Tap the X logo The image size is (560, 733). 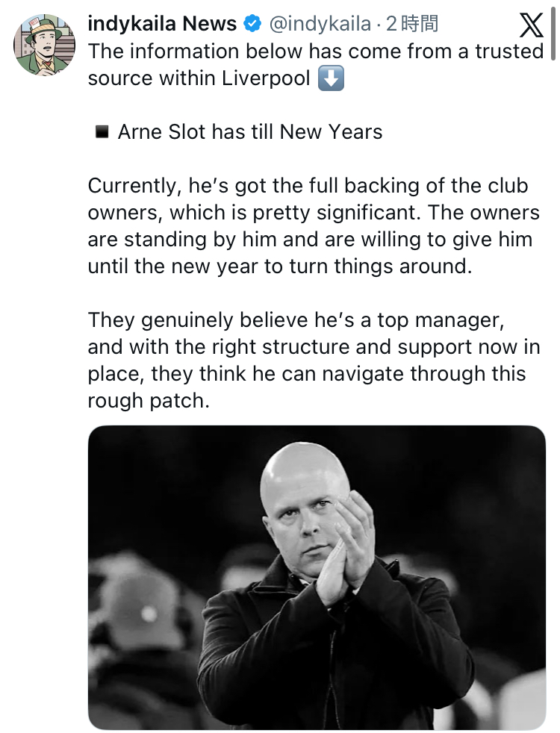[x=531, y=25]
